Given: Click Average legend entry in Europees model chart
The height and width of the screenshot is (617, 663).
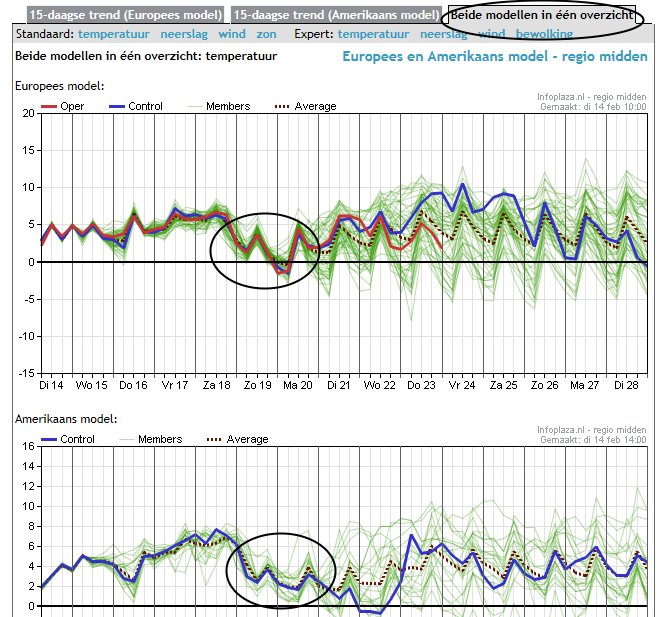Looking at the screenshot, I should (315, 106).
